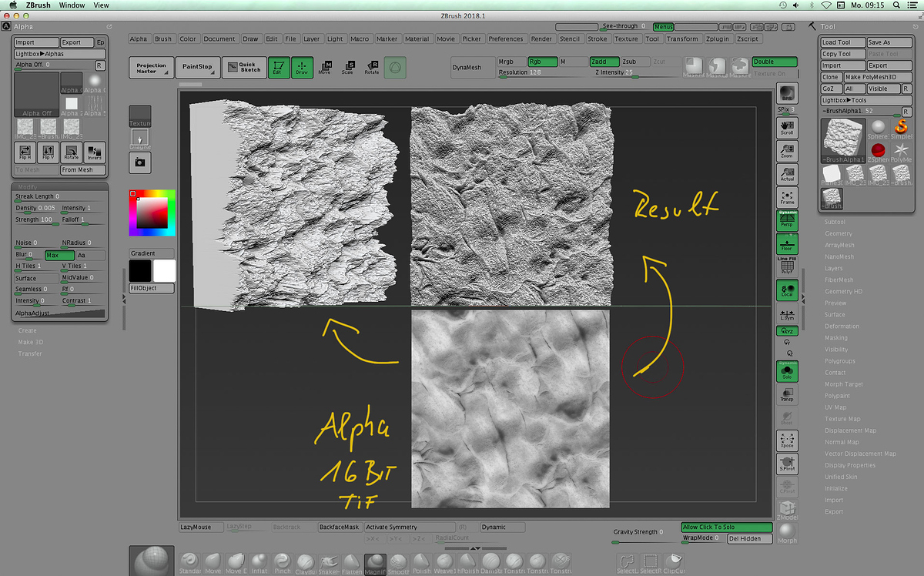Open the Projection Master menu

coord(152,68)
